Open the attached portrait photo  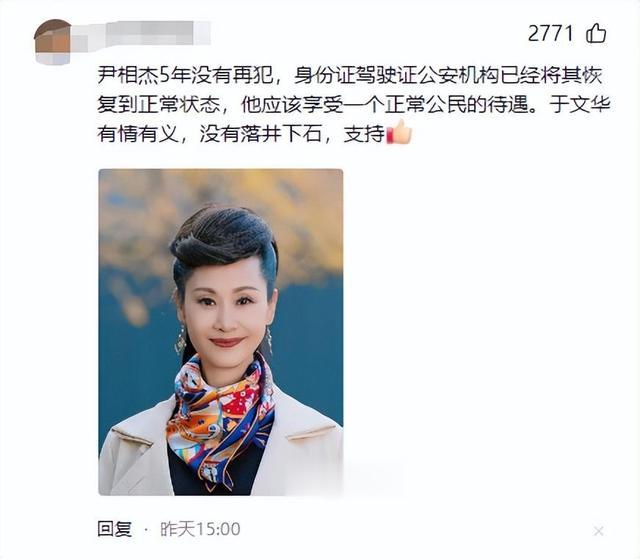221,332
